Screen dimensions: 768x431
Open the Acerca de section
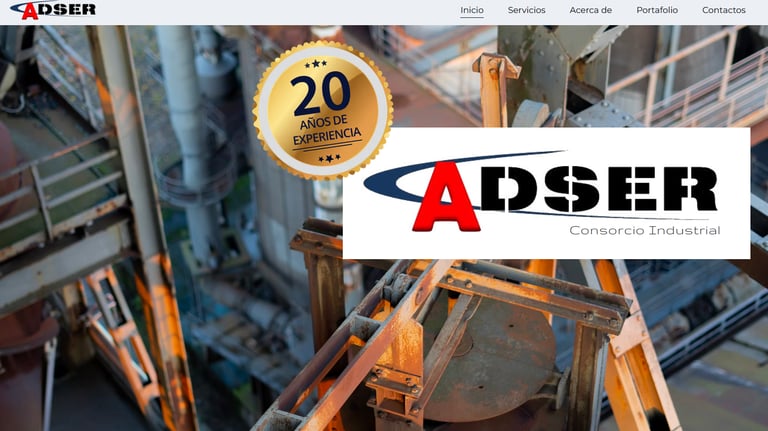point(591,10)
